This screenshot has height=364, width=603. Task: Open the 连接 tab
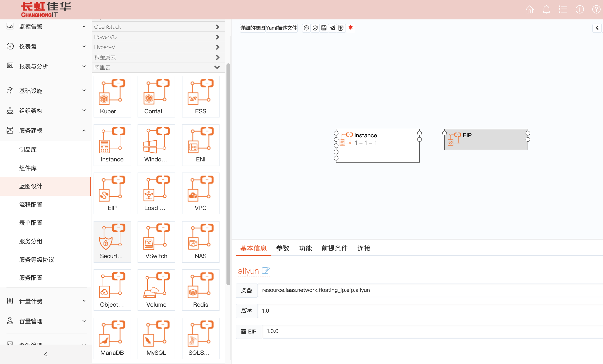coord(364,248)
